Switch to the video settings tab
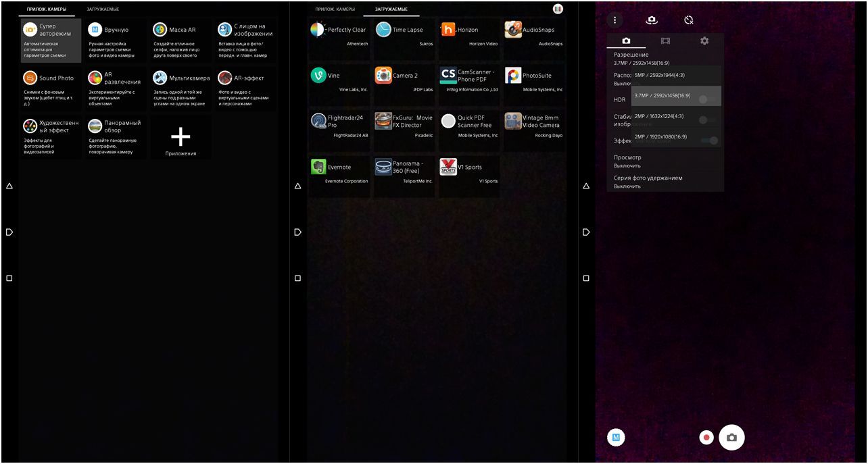Viewport: 868px width, 464px height. pos(665,41)
